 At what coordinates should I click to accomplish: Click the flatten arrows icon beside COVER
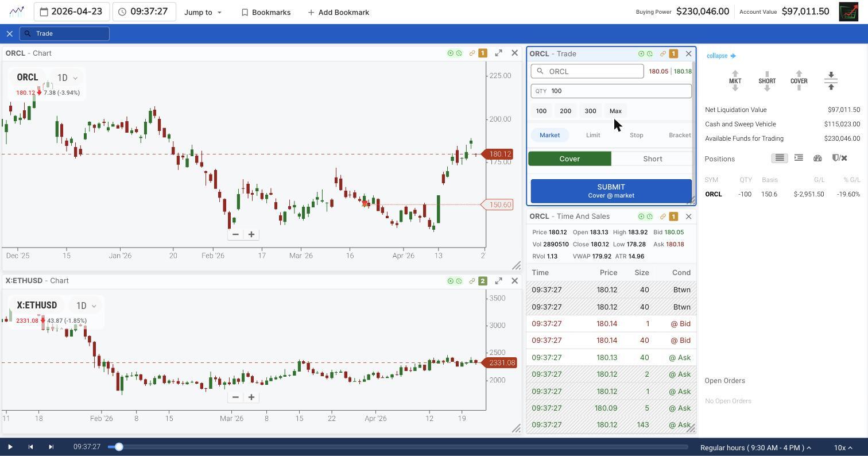click(x=831, y=81)
